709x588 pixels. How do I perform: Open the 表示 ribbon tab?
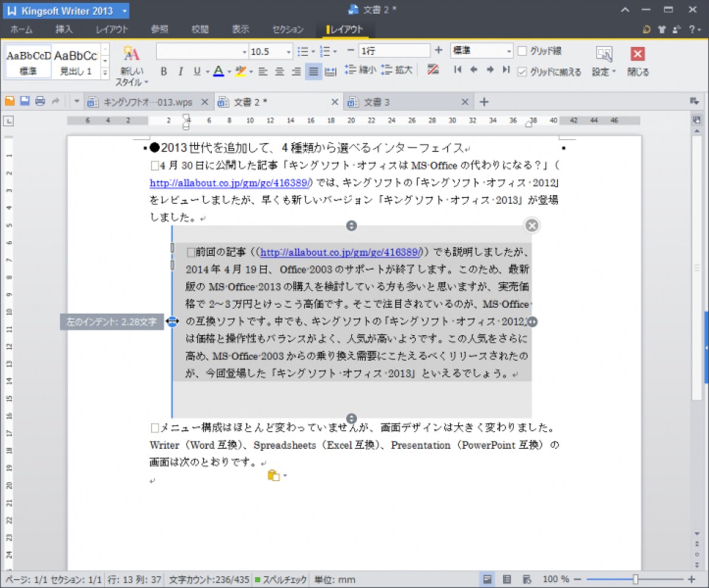tap(240, 30)
